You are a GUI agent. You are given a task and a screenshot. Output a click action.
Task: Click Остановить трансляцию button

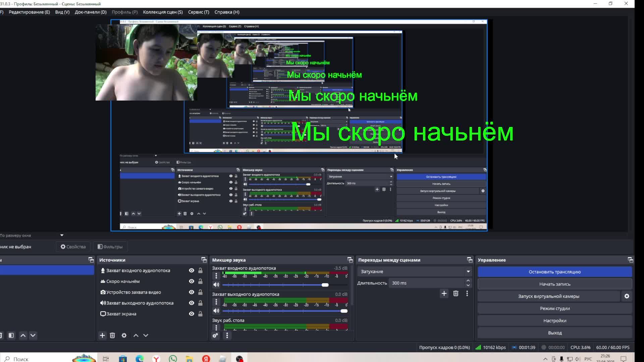[x=554, y=272]
